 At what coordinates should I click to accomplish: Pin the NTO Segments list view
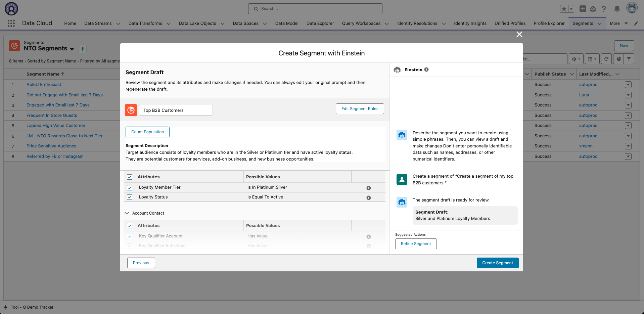click(x=83, y=49)
